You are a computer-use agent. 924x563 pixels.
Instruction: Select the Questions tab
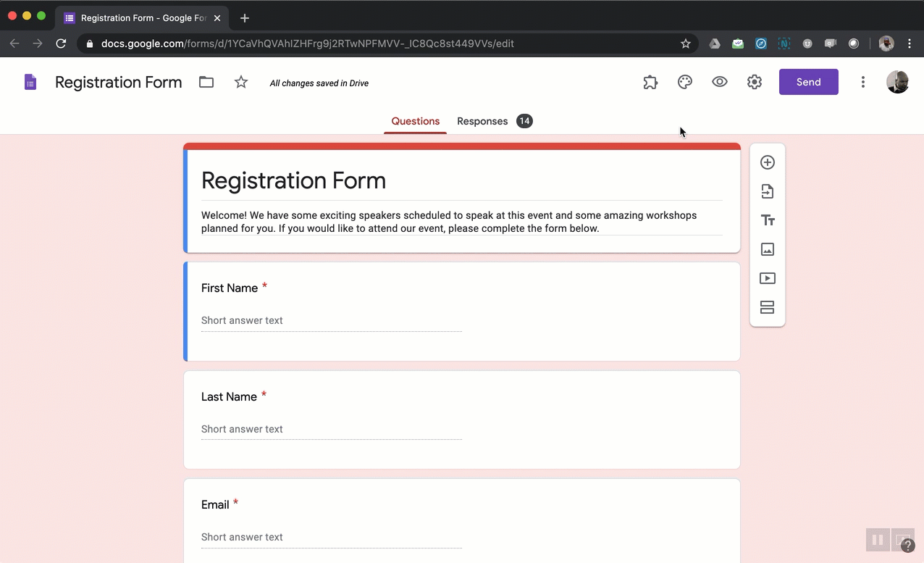coord(415,121)
